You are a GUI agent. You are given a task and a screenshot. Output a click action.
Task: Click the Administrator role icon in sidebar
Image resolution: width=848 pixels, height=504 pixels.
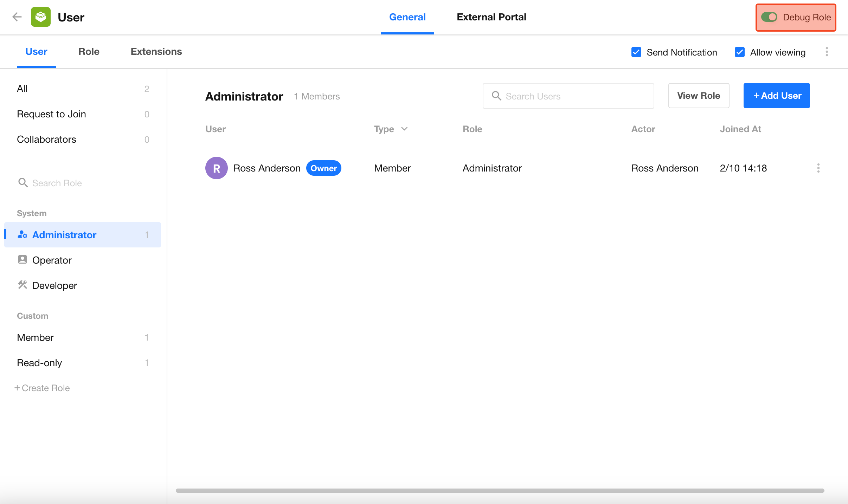(22, 234)
